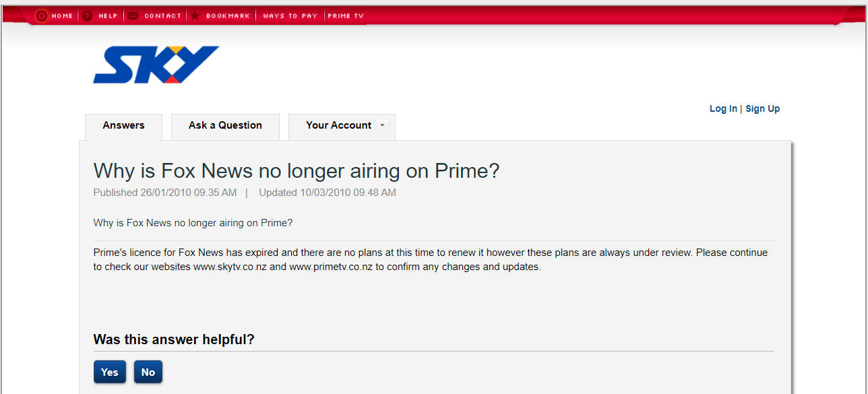This screenshot has height=394, width=868.
Task: Expand the Your Account dropdown arrow
Action: click(382, 125)
